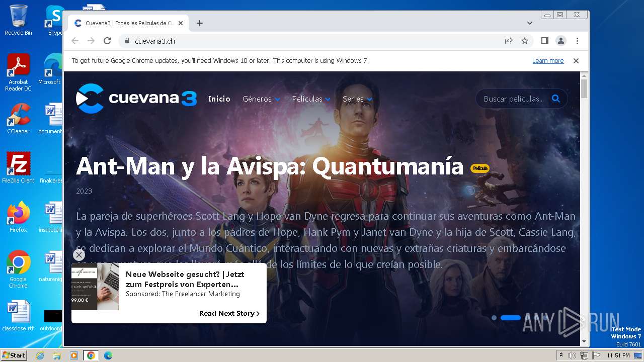Click the volume speaker tray icon

(x=572, y=355)
